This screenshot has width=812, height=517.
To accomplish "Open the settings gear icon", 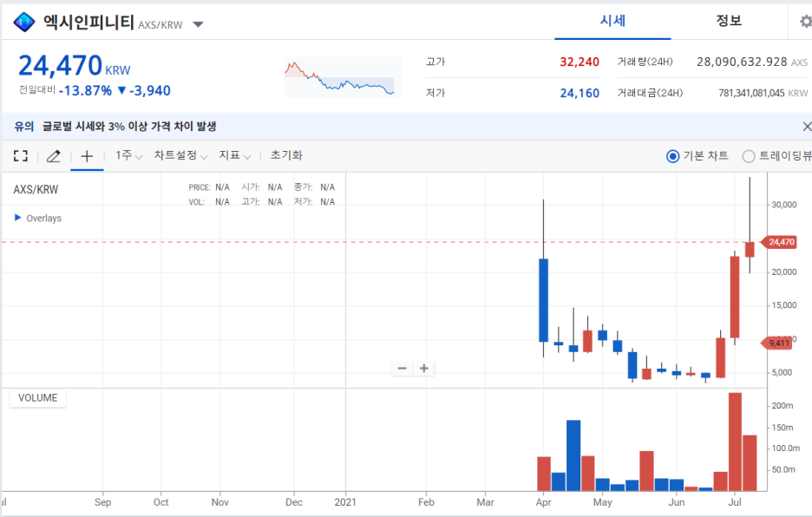I will [805, 22].
